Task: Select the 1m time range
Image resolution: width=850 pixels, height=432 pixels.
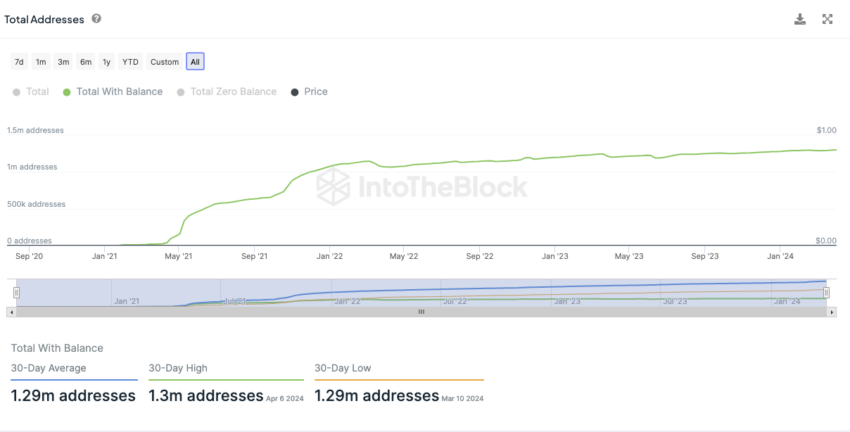Action: (41, 62)
